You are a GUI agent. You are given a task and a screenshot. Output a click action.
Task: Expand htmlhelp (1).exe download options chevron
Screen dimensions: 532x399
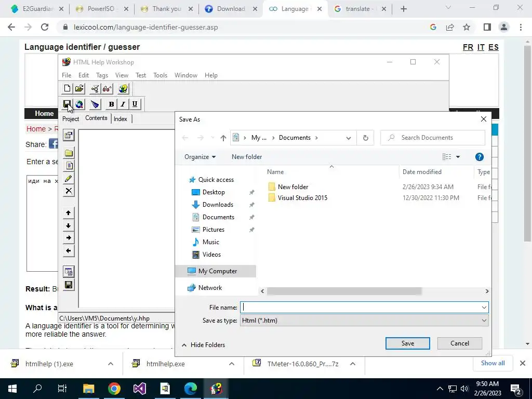[x=110, y=364]
